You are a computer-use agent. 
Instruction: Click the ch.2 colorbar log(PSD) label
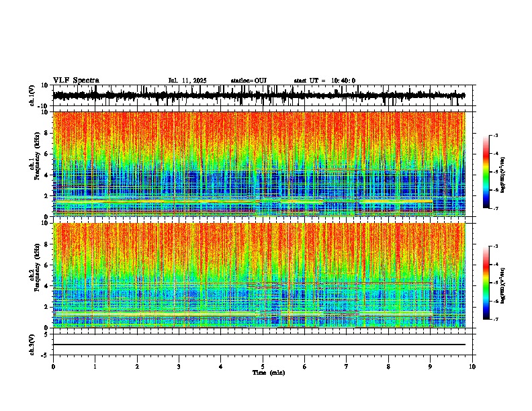click(x=502, y=285)
